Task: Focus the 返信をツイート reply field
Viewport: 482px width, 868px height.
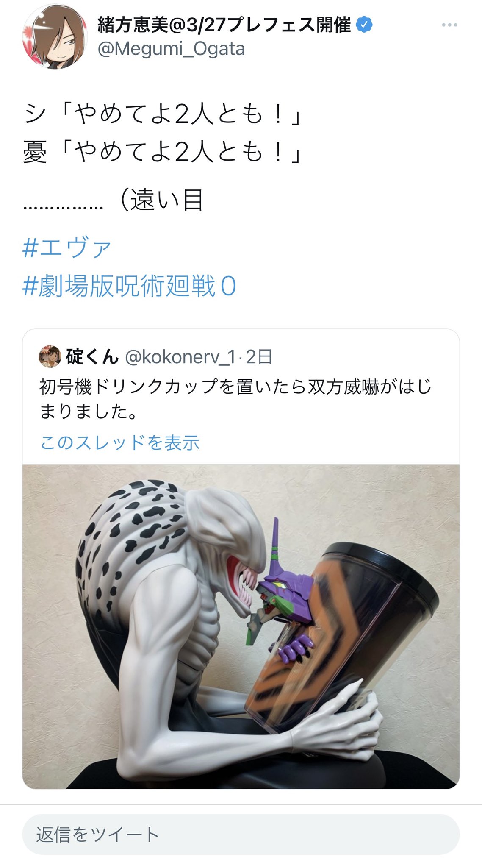Action: [x=241, y=834]
